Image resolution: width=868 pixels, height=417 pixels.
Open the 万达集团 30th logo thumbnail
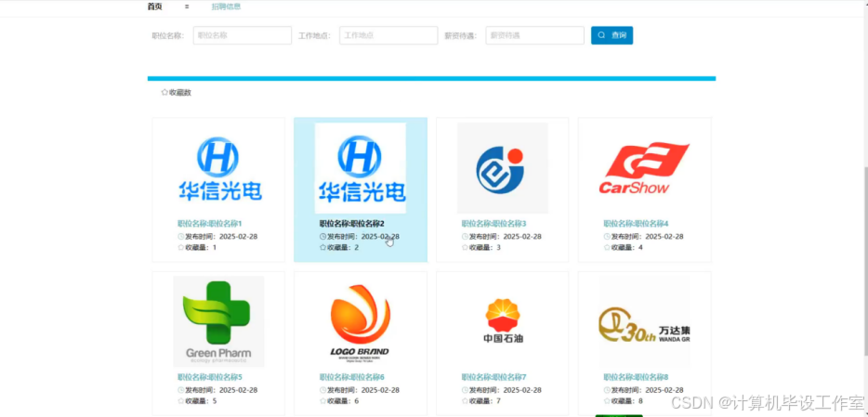[x=644, y=322]
